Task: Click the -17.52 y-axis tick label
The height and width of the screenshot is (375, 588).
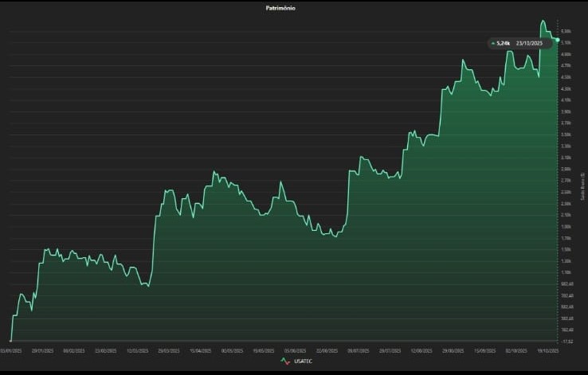Action: (x=566, y=341)
